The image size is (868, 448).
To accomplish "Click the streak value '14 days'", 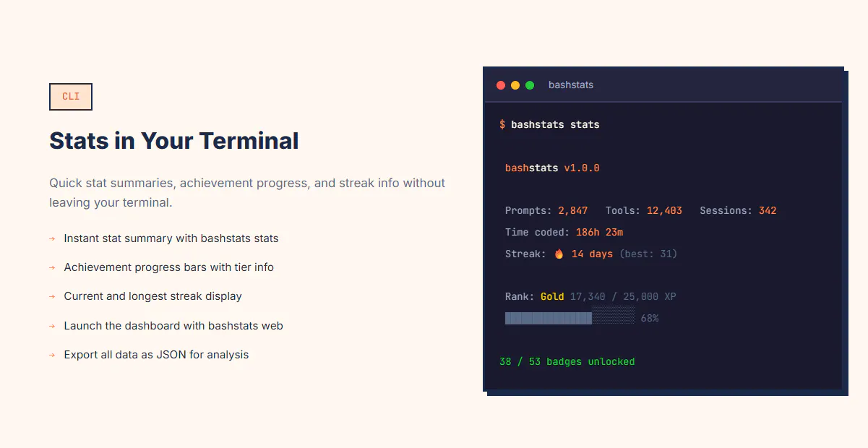I will pyautogui.click(x=592, y=254).
